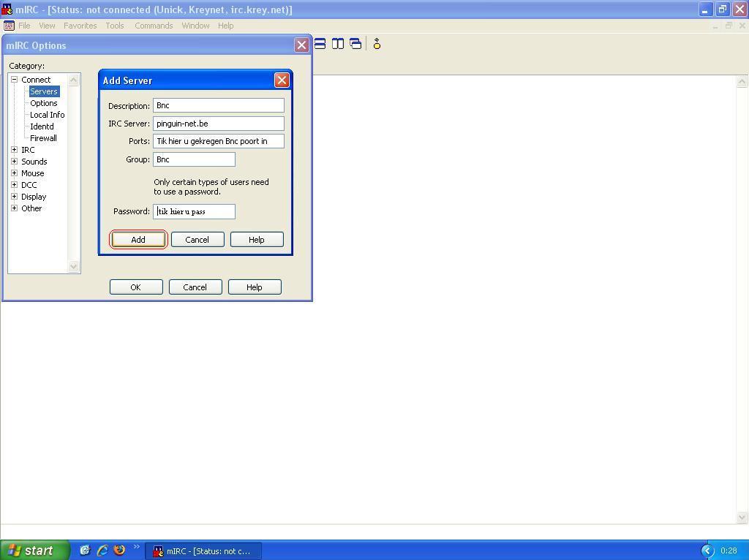Image resolution: width=749 pixels, height=560 pixels.
Task: Open the Tools menu
Action: click(x=115, y=26)
